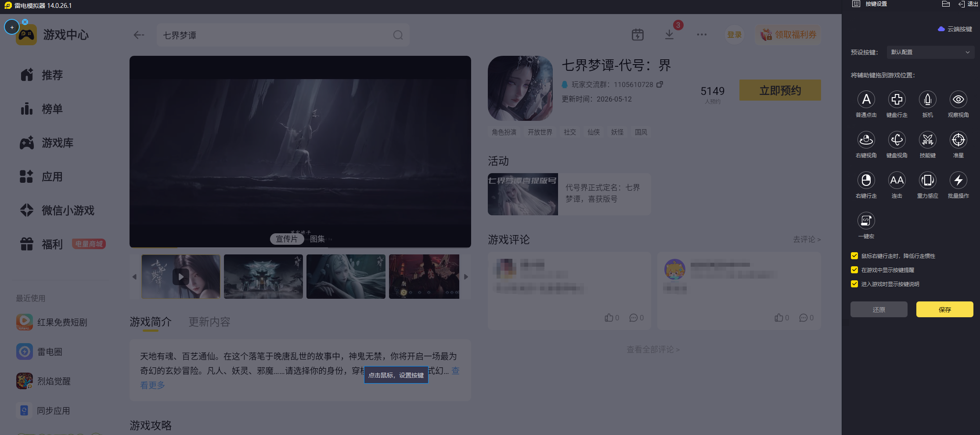Select the 普通点击 key icon
Image resolution: width=980 pixels, height=435 pixels.
[x=866, y=100]
